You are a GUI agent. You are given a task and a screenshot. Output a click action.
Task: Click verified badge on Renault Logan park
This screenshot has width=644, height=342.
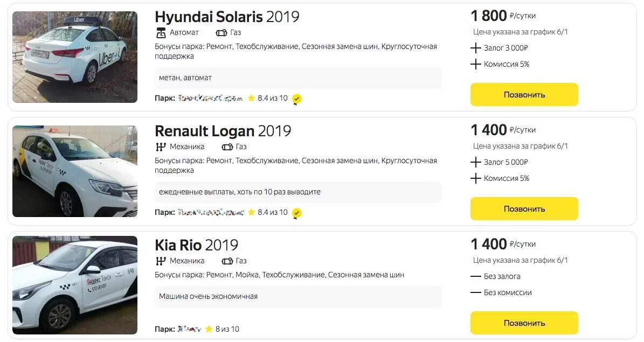[x=296, y=213]
